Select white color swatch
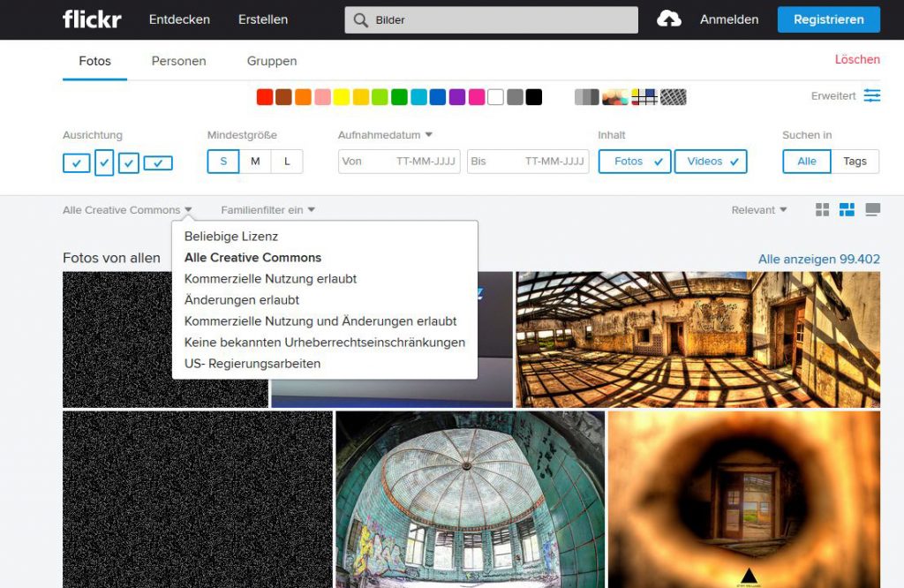The height and width of the screenshot is (588, 904). click(x=496, y=97)
